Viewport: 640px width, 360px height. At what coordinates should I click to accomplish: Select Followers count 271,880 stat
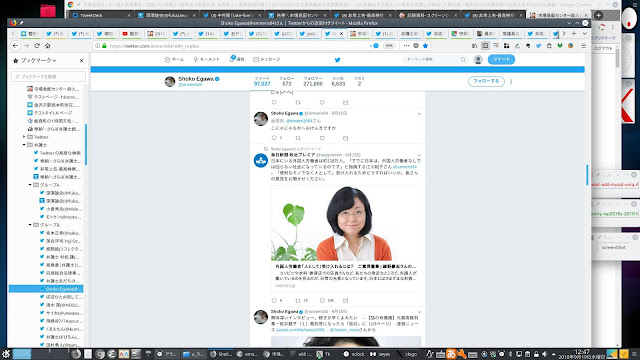tap(313, 81)
